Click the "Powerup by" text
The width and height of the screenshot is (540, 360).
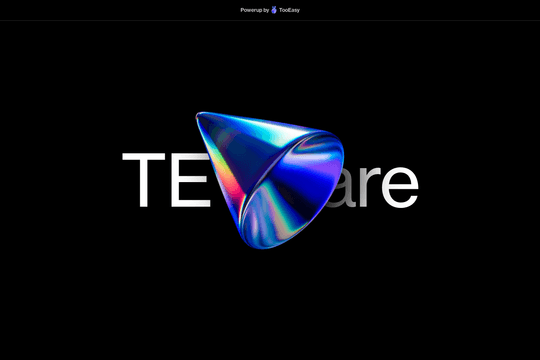coord(255,10)
